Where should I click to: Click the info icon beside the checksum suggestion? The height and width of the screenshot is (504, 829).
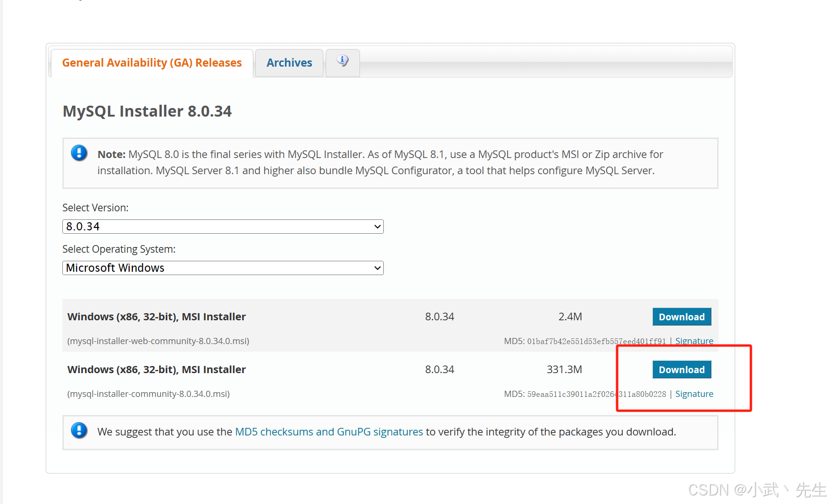click(79, 431)
